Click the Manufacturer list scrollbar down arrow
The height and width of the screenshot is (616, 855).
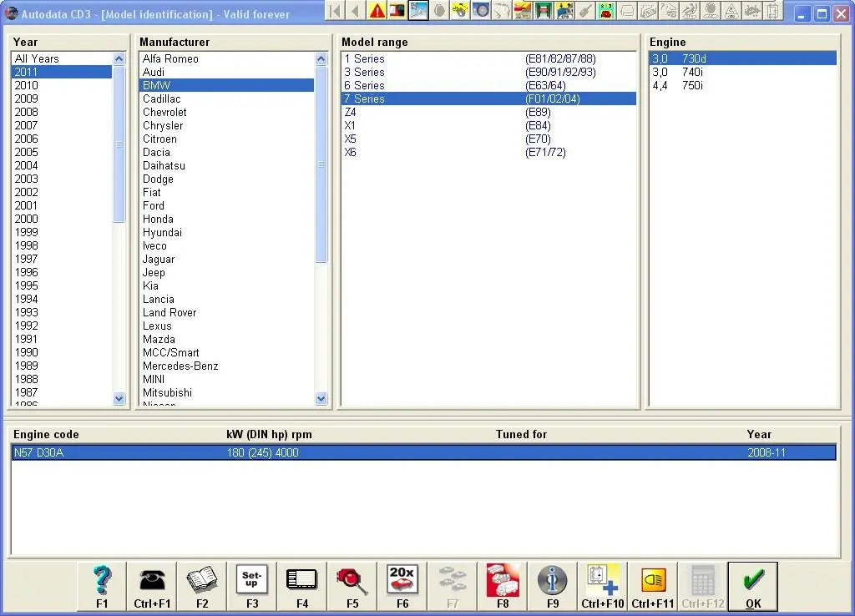point(321,399)
